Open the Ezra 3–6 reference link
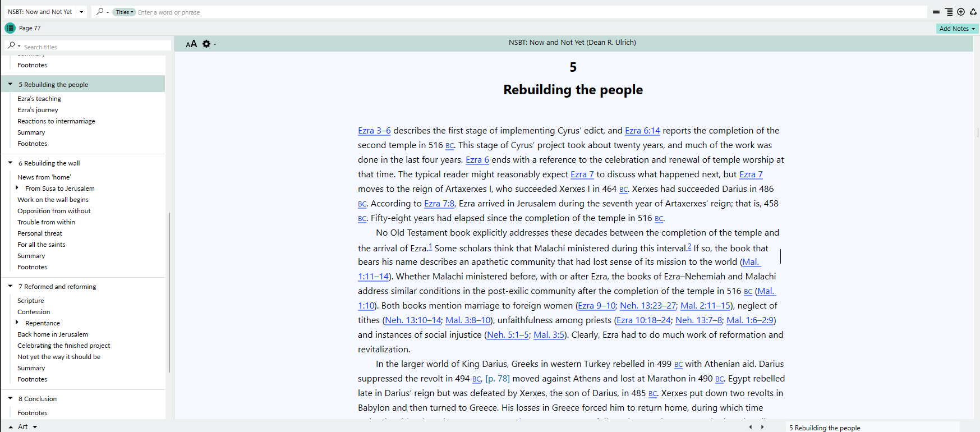 pos(374,131)
